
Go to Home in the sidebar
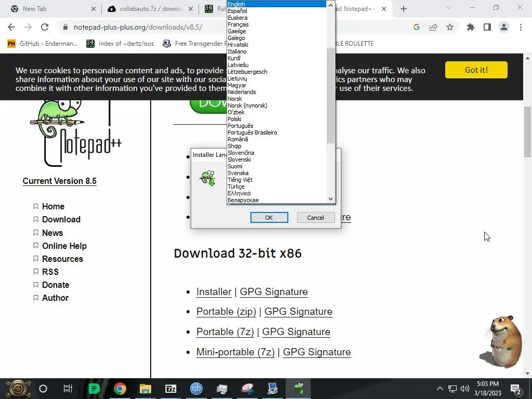point(54,206)
